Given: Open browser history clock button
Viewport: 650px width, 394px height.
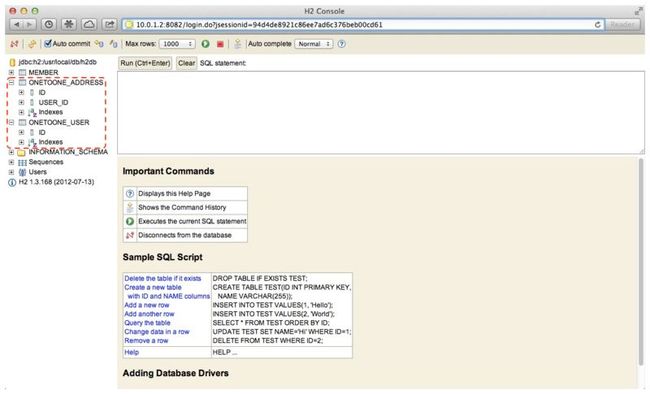Looking at the screenshot, I should click(x=49, y=24).
